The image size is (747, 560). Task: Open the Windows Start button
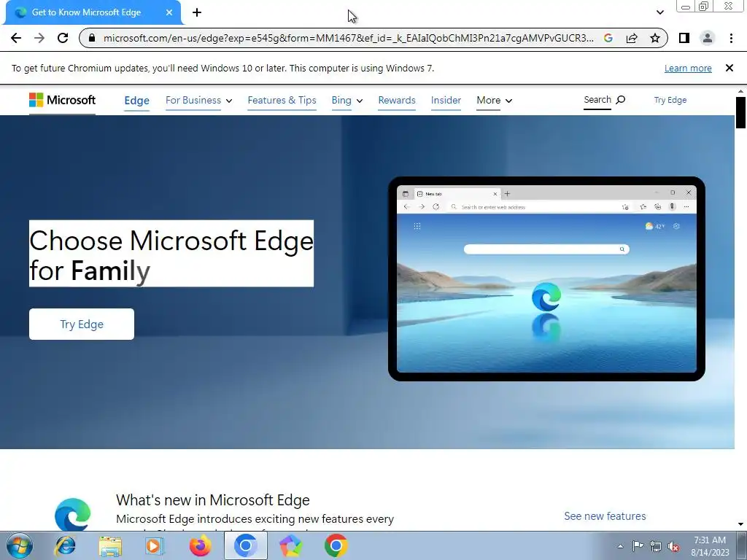click(20, 545)
